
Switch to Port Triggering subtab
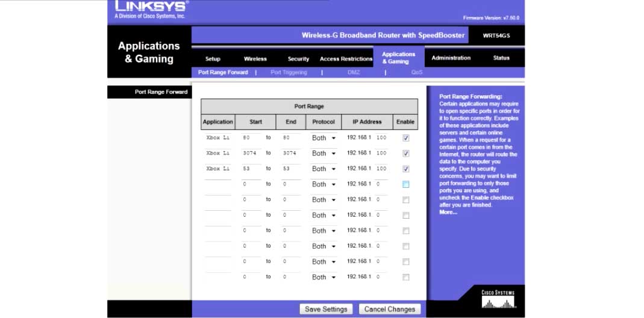pos(289,72)
